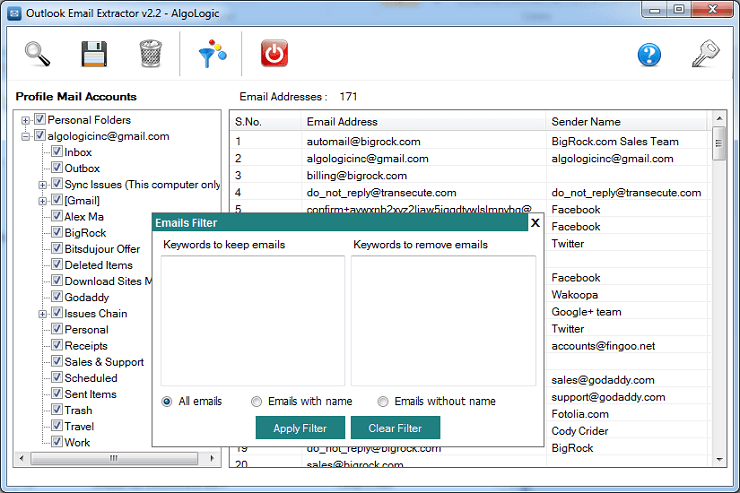Uncheck the Deleted Items checkbox
Image resolution: width=740 pixels, height=493 pixels.
(x=57, y=264)
